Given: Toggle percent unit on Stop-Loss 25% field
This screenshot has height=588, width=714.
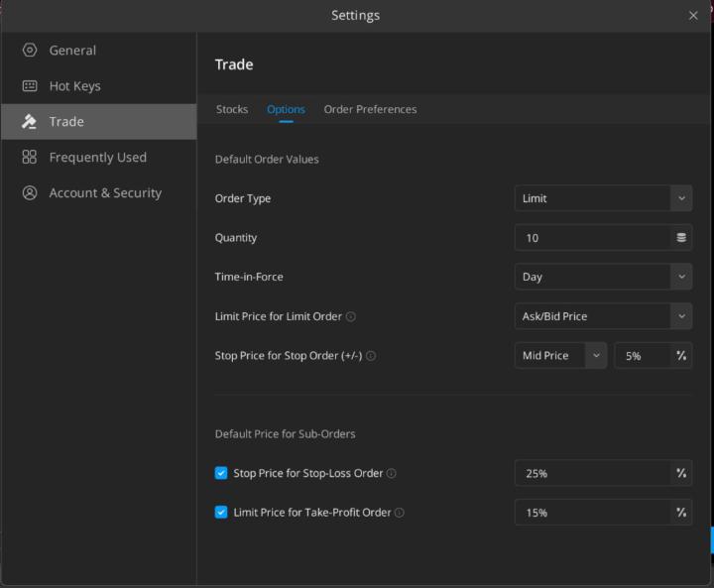Looking at the screenshot, I should tap(680, 474).
